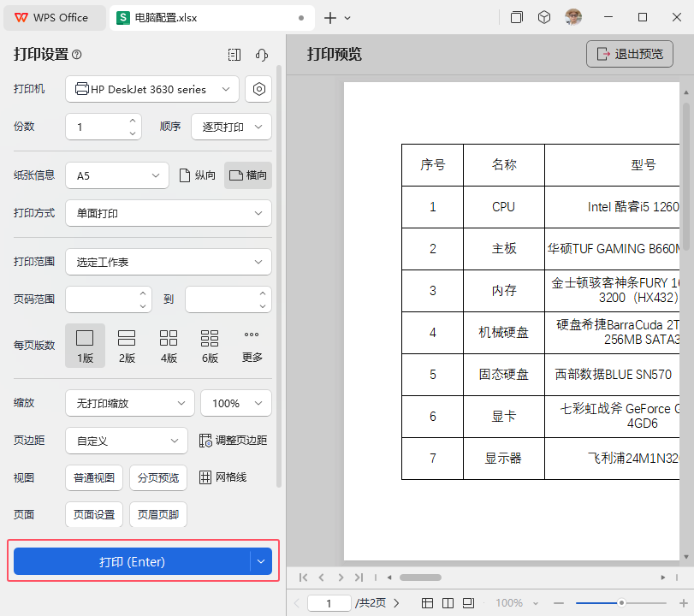Click the settings panel vertical scrollbar
The width and height of the screenshot is (694, 616).
pyautogui.click(x=279, y=276)
